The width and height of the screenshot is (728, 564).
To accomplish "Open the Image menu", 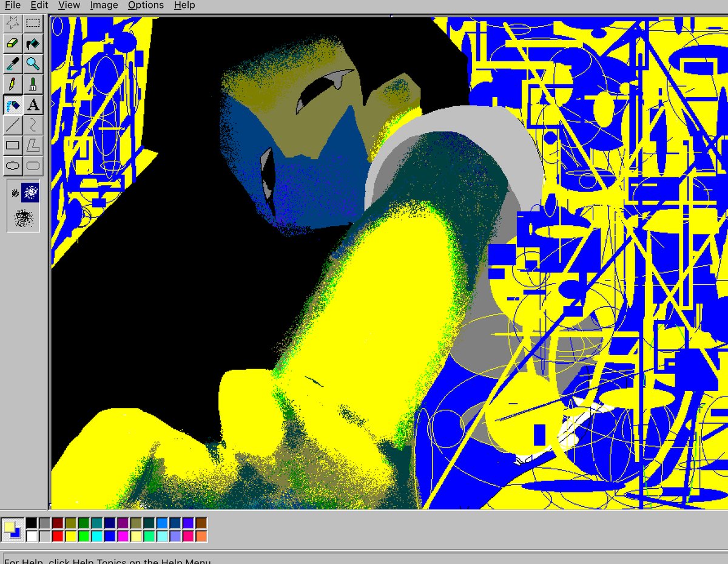I will pyautogui.click(x=104, y=5).
